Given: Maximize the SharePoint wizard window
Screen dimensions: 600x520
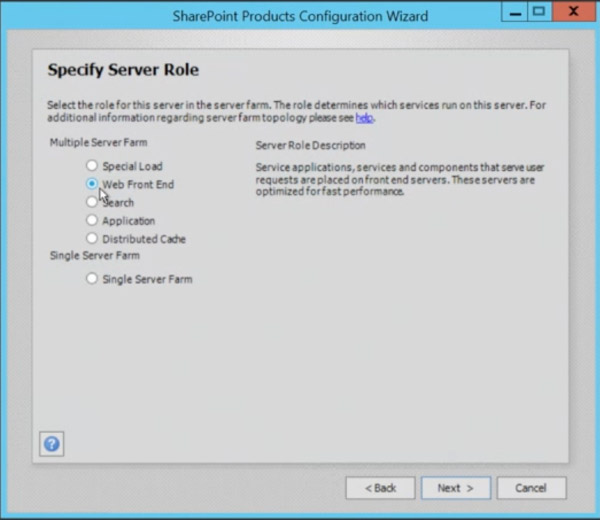Looking at the screenshot, I should pyautogui.click(x=539, y=11).
